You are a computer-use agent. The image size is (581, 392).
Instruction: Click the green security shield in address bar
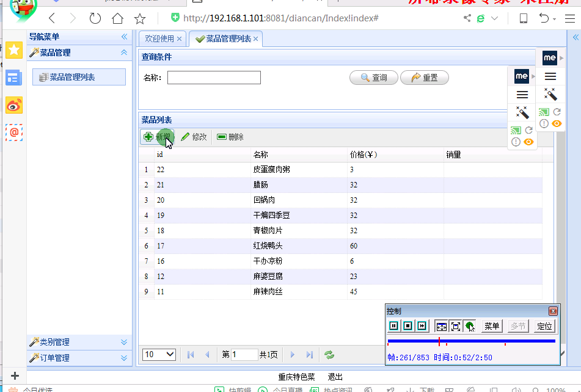point(175,17)
